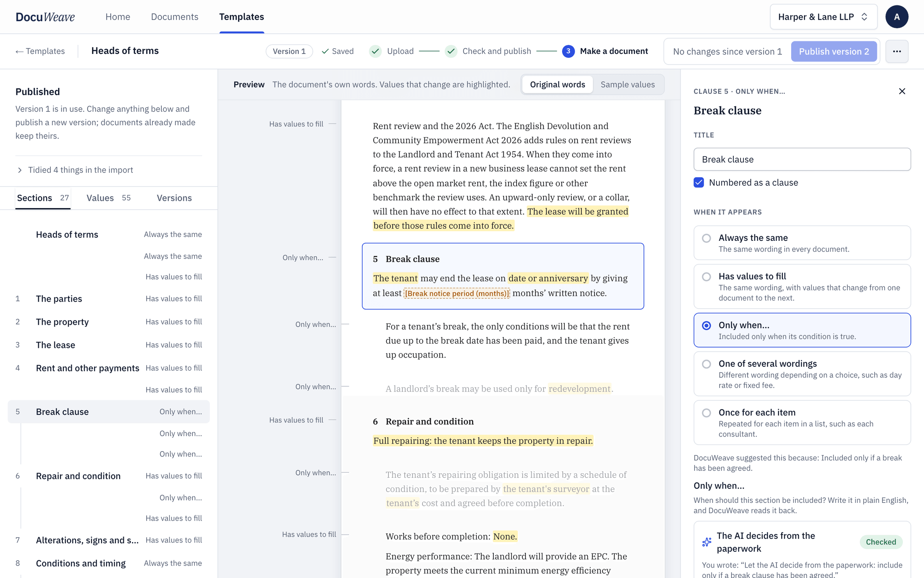Select Repair and condition section row
Screen dimensions: 924x578
pos(109,476)
